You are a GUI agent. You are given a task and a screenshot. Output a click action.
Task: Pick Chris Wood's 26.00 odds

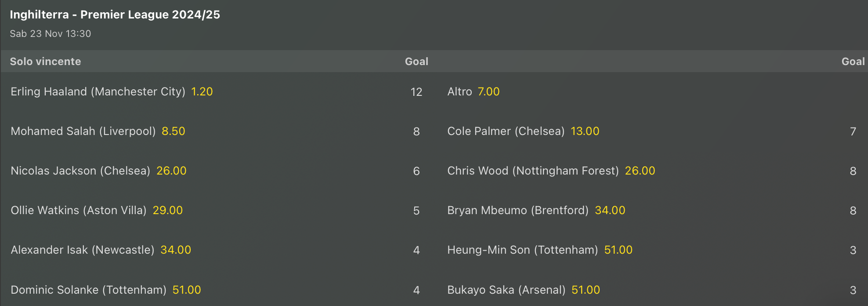click(640, 171)
